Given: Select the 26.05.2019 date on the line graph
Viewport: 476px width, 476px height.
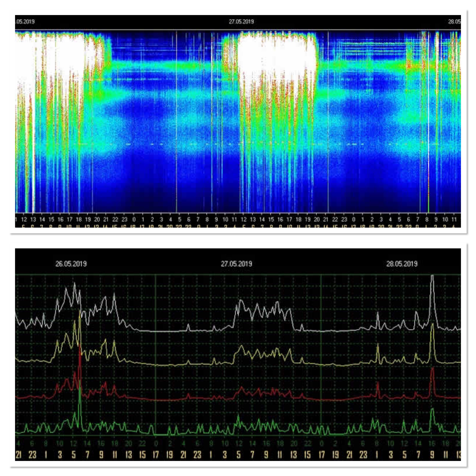Looking at the screenshot, I should coord(71,264).
